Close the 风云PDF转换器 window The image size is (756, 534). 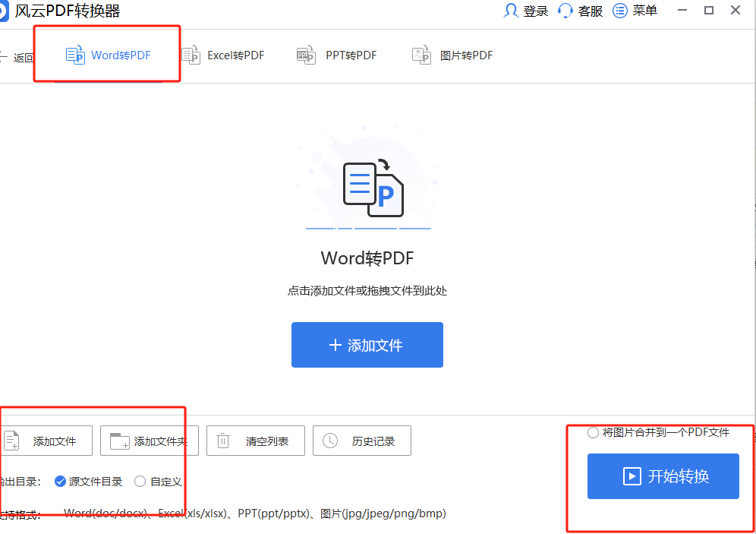pos(736,10)
